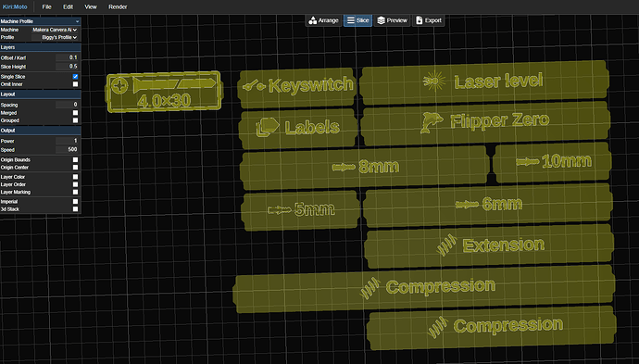Image resolution: width=639 pixels, height=364 pixels.
Task: Select the 5mm label object
Action: [x=300, y=211]
